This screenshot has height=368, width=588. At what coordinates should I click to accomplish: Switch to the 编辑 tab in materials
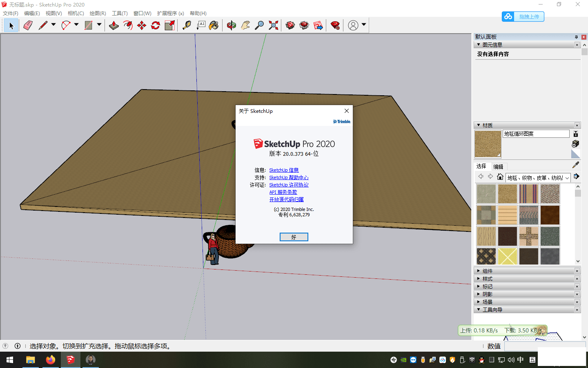[x=498, y=166]
